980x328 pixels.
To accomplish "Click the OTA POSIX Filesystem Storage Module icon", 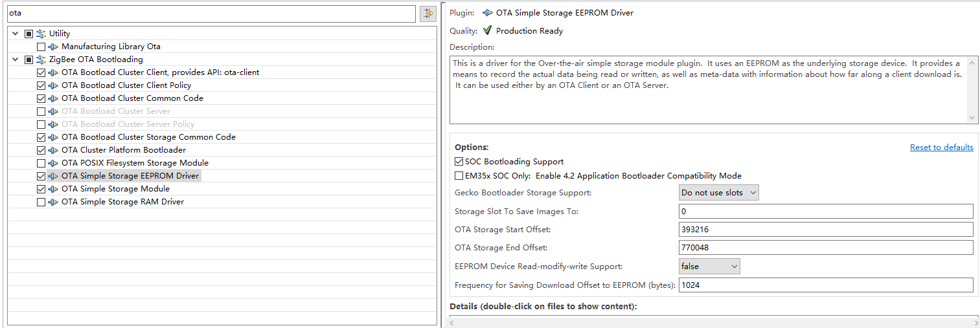I will click(x=54, y=163).
